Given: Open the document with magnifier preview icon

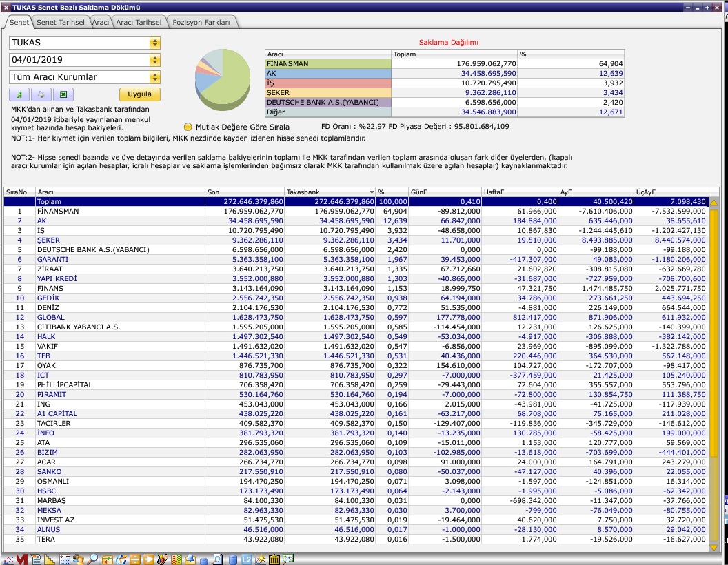Looking at the screenshot, I should 217,559.
